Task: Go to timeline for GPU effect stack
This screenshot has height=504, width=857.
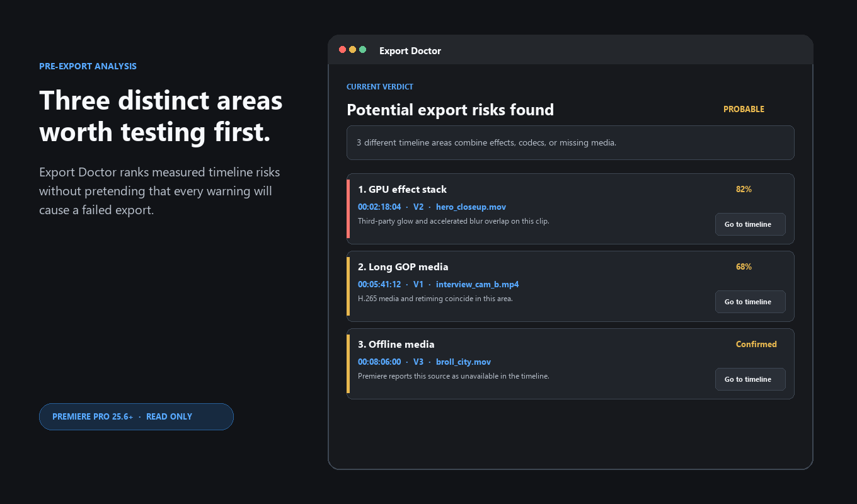Action: click(750, 224)
